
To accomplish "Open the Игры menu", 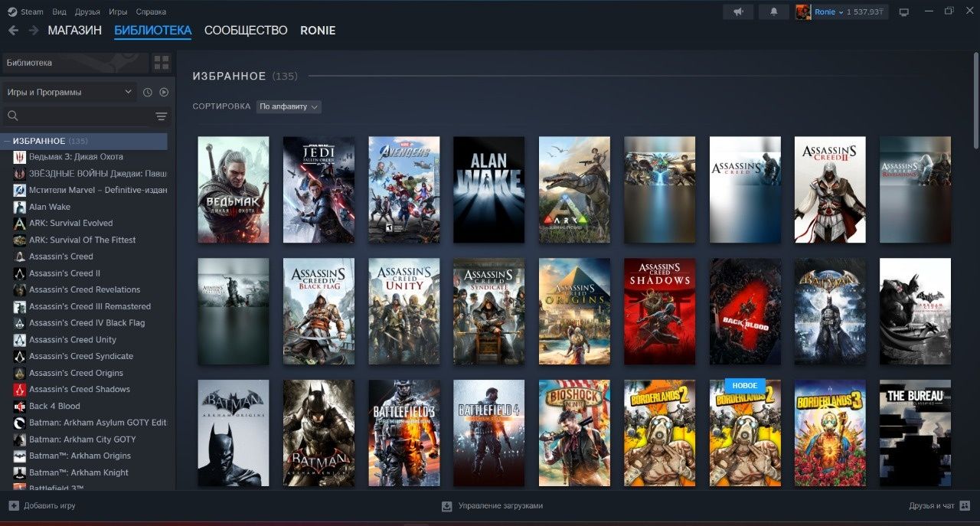I will (118, 12).
